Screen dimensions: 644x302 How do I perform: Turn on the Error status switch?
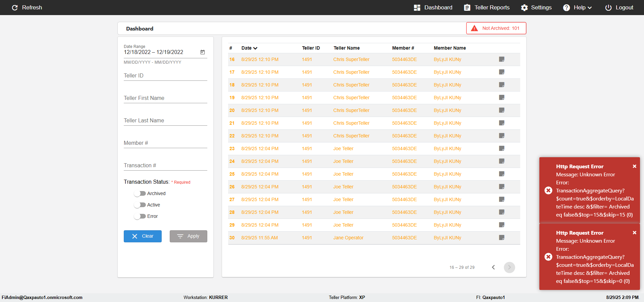pos(140,216)
